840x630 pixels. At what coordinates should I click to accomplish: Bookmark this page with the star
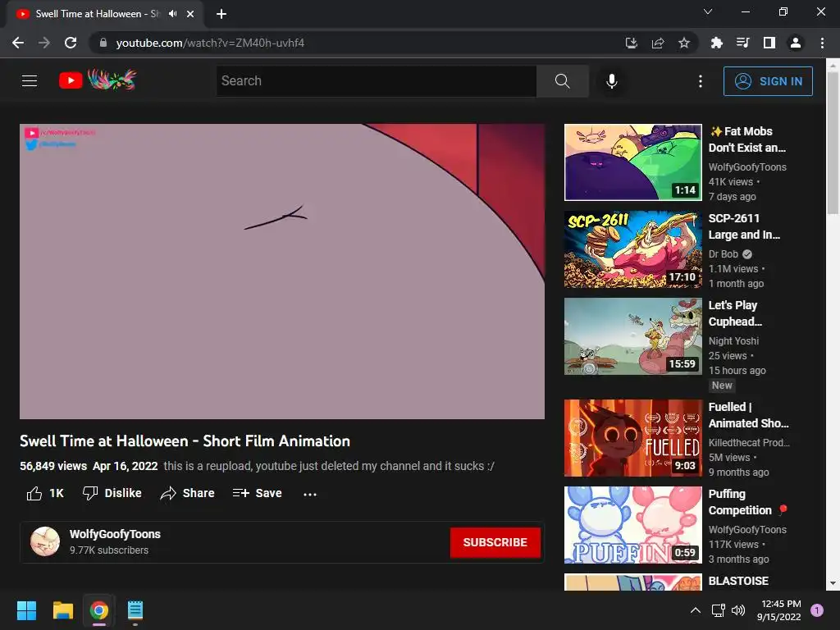tap(684, 43)
